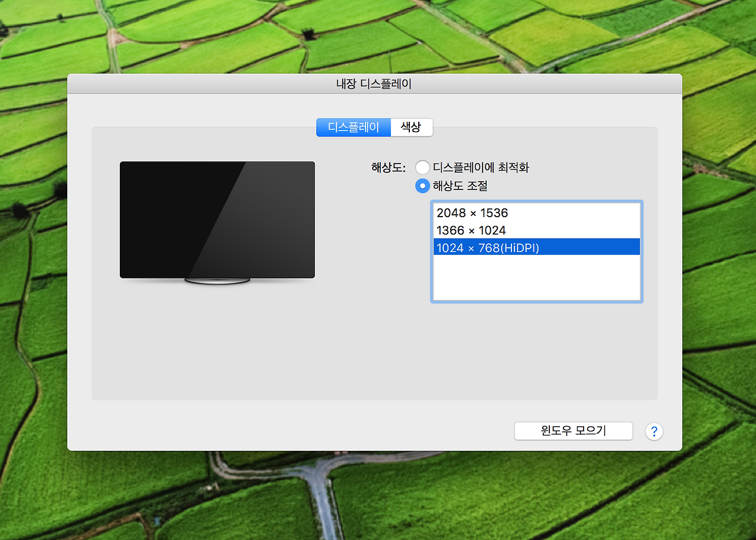
Task: Open help via the circular question mark button
Action: (654, 431)
